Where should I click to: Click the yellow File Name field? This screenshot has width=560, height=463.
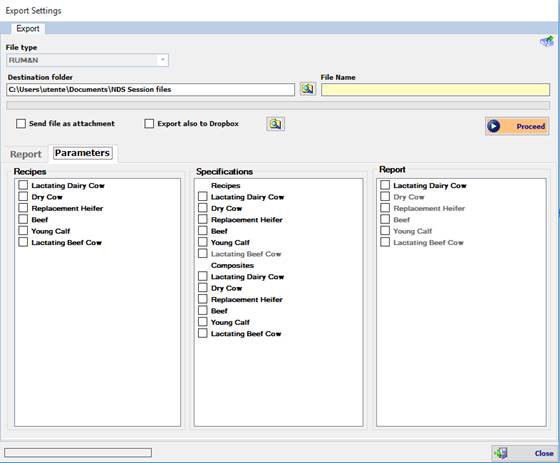point(435,89)
